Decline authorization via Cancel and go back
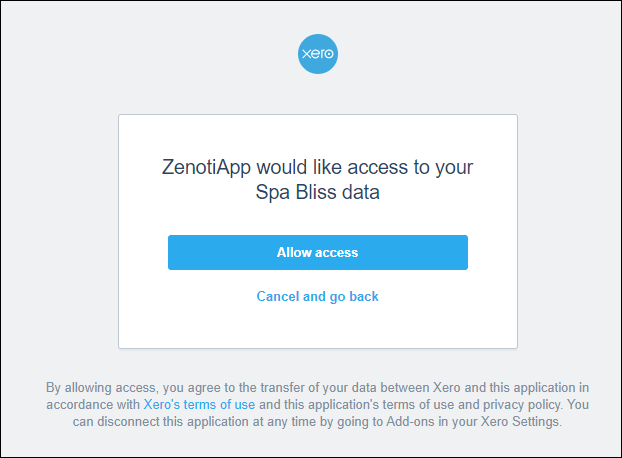The width and height of the screenshot is (622, 458). coord(317,297)
